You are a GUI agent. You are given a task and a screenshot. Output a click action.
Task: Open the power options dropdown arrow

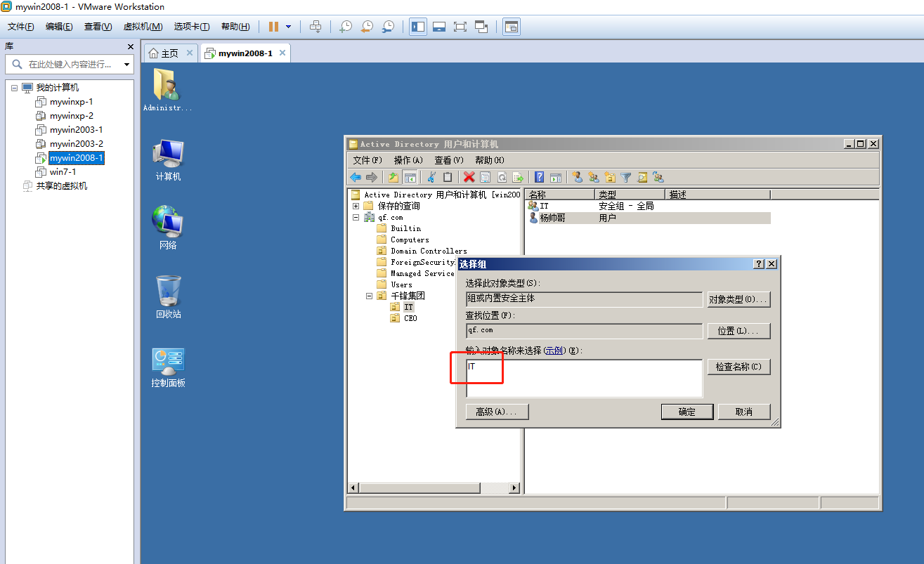[x=288, y=27]
